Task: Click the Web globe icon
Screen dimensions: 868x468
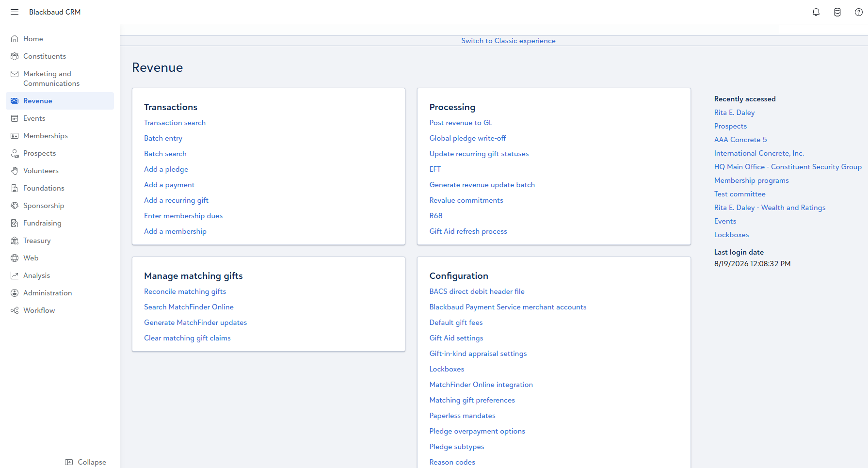Action: point(15,258)
